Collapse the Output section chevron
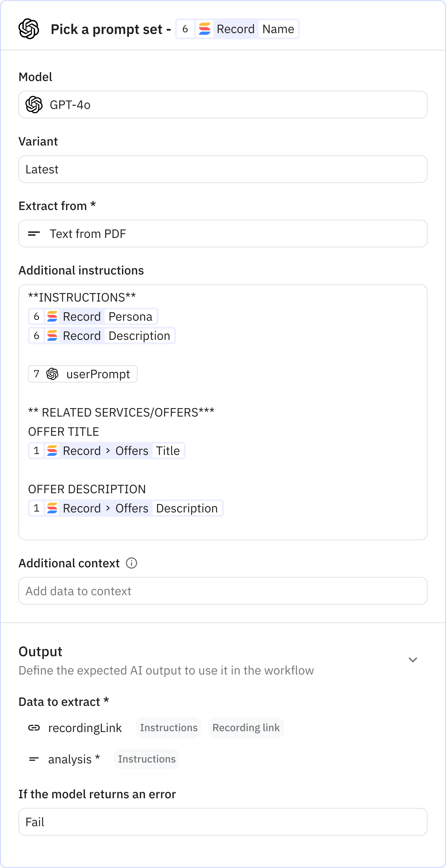Viewport: 446px width, 868px height. pyautogui.click(x=413, y=660)
